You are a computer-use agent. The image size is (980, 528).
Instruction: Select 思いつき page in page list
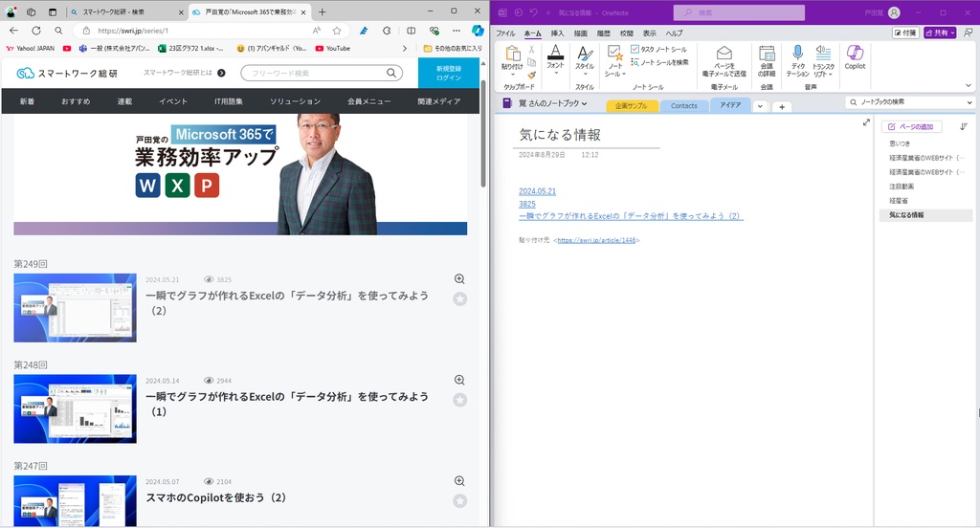[900, 143]
